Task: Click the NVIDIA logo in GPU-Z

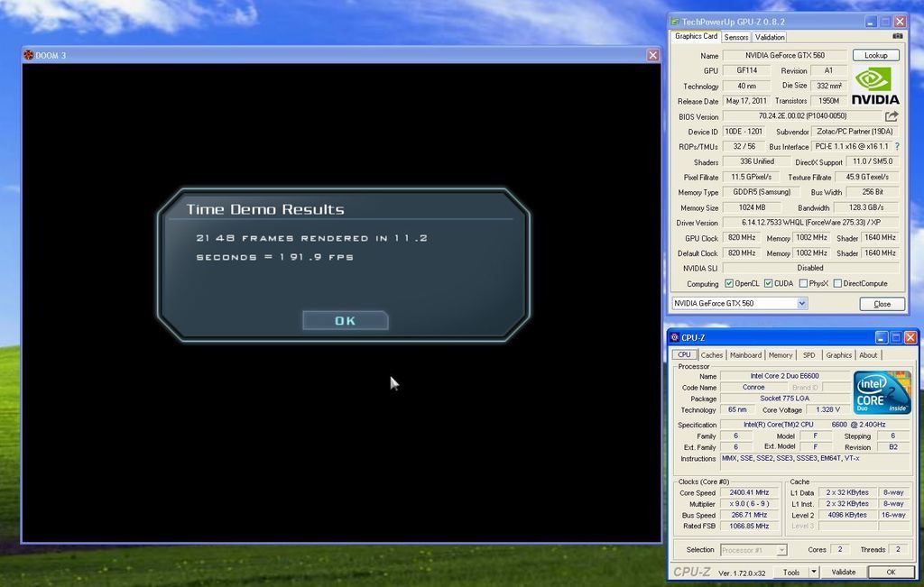Action: 875,86
